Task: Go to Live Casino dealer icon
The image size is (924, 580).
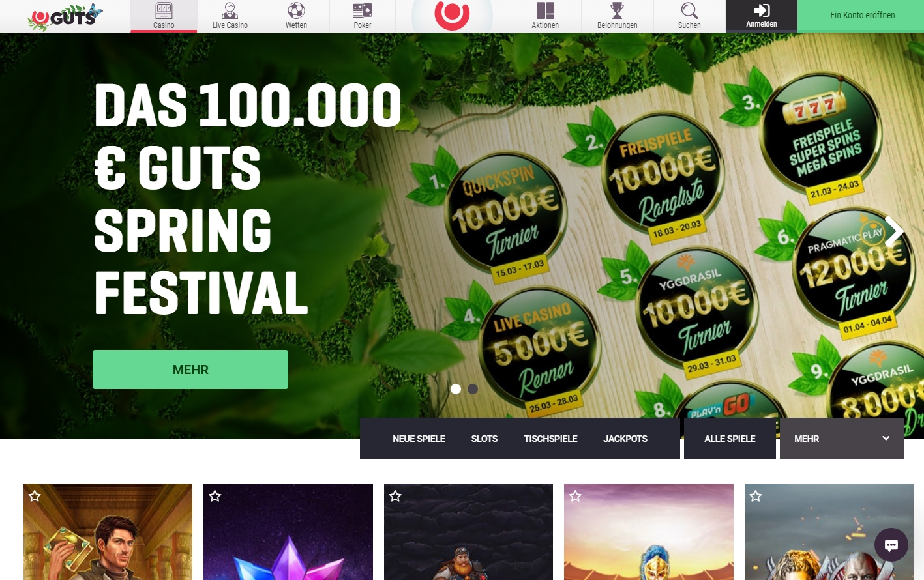Action: point(230,10)
